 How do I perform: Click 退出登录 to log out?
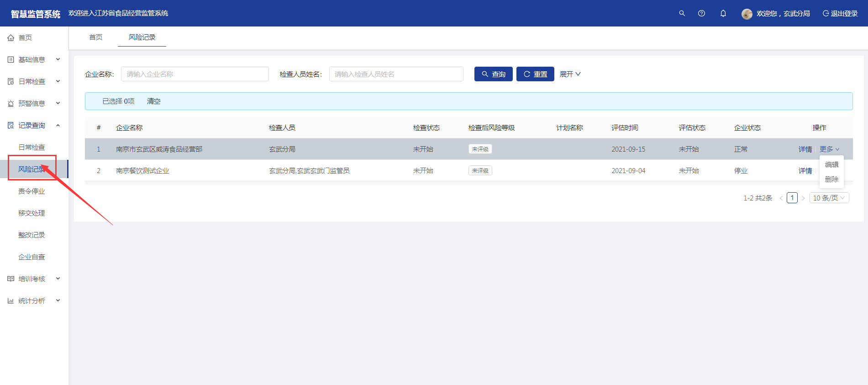[840, 14]
